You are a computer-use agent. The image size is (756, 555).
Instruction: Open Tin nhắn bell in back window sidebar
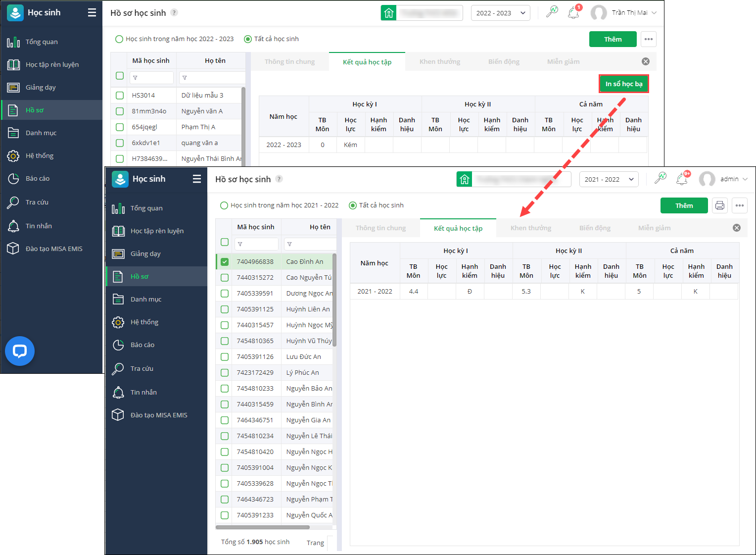click(13, 226)
